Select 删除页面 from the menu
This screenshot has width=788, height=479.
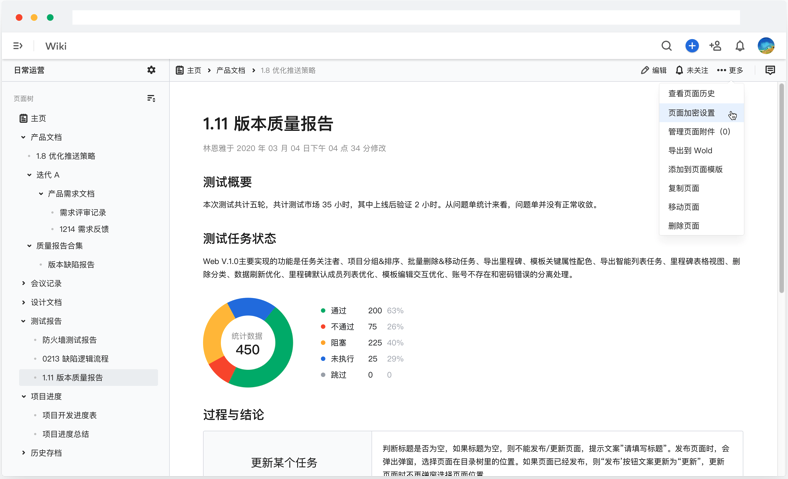coord(702,226)
